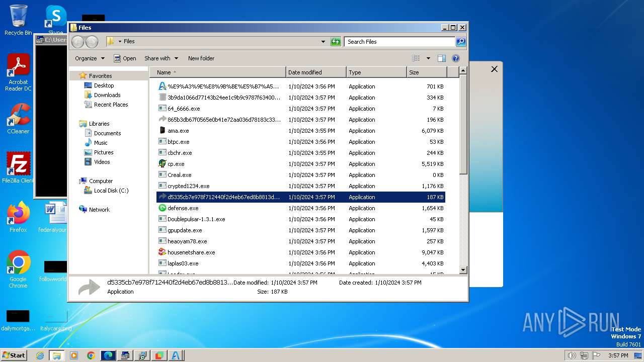
Task: Open CCleaner desktop icon
Action: [x=18, y=119]
